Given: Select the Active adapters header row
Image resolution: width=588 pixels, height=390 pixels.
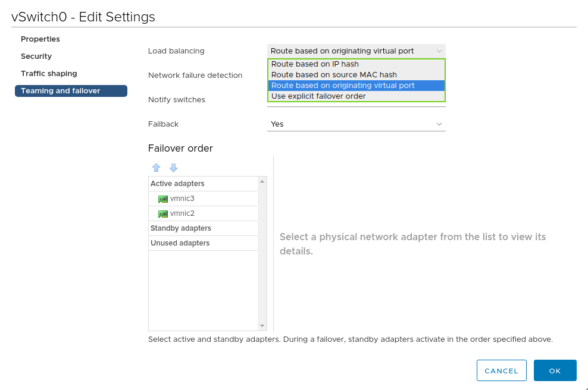Looking at the screenshot, I should [x=203, y=184].
